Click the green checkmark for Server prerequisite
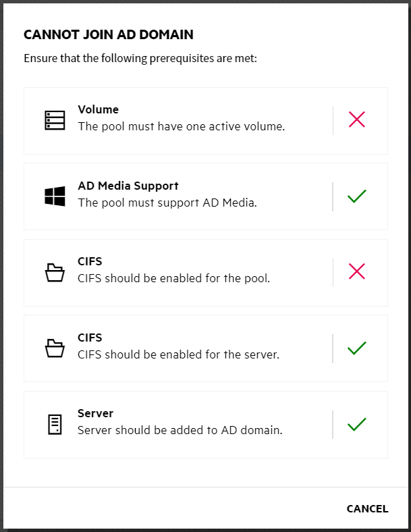 356,425
